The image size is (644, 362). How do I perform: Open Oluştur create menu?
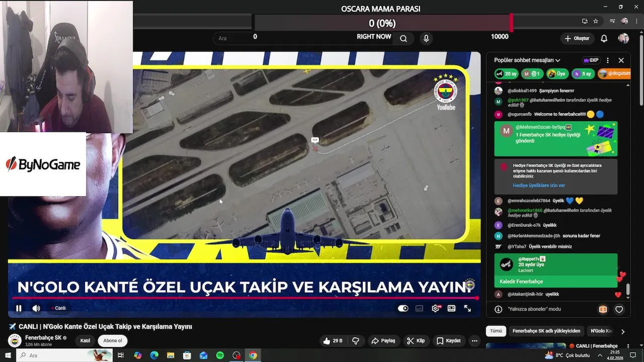(577, 38)
